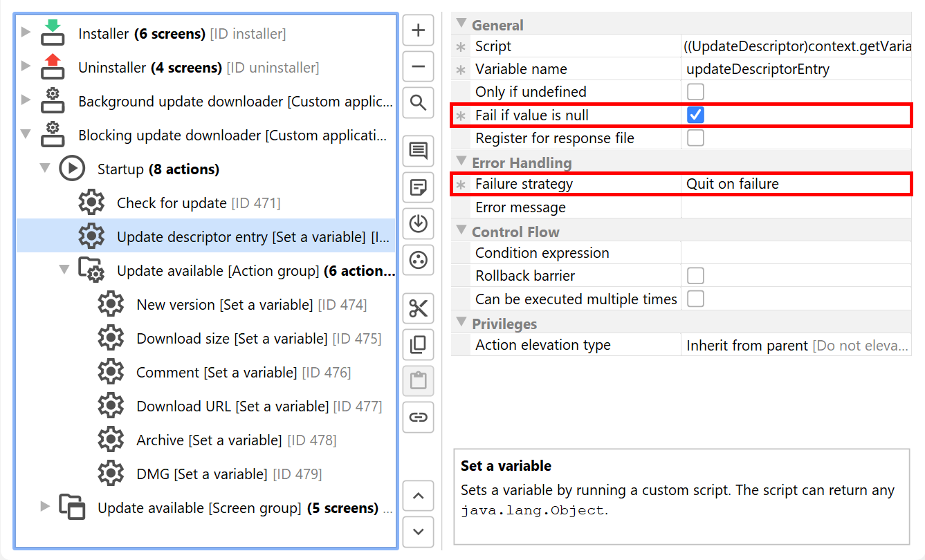Viewport: 925px width, 560px height.
Task: Click the Move Down arrow button
Action: coord(418,532)
